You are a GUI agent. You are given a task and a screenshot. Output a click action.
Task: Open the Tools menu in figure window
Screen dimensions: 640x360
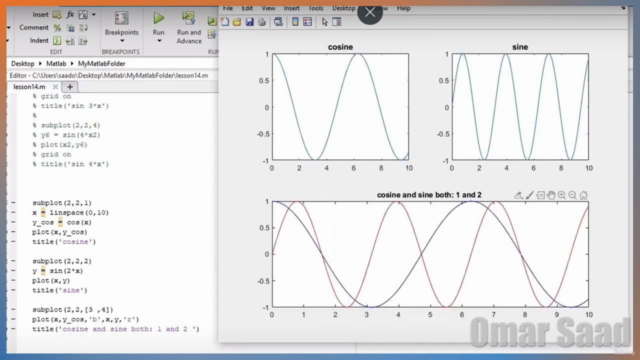click(x=316, y=8)
